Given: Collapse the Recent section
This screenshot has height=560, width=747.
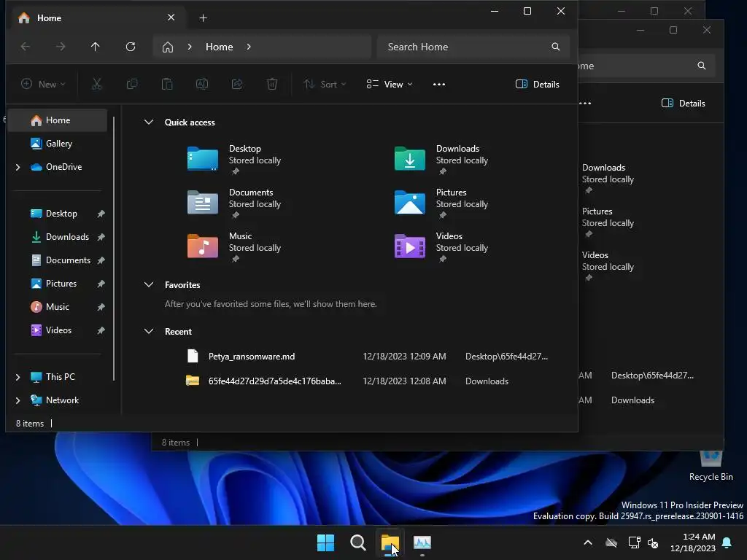Looking at the screenshot, I should pos(149,332).
